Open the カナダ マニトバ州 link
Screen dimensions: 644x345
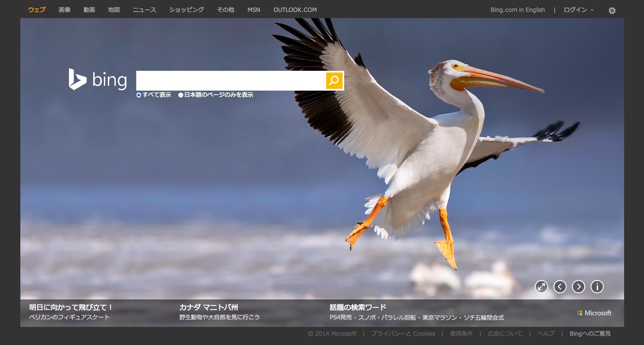tap(209, 307)
